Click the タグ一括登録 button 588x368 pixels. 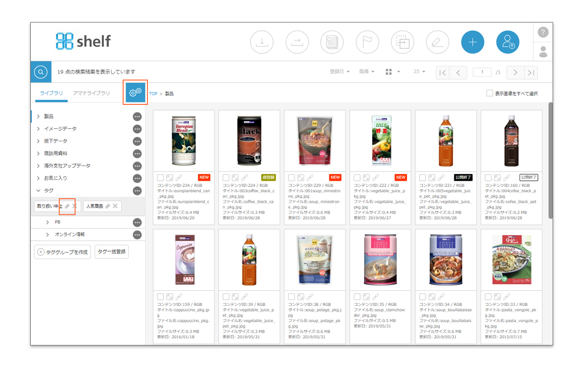[112, 252]
